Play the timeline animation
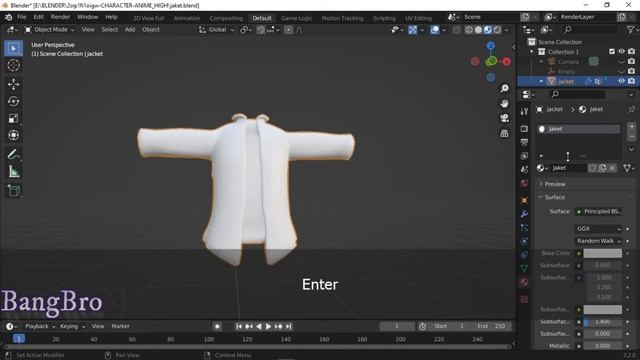640x360 pixels. [268, 326]
